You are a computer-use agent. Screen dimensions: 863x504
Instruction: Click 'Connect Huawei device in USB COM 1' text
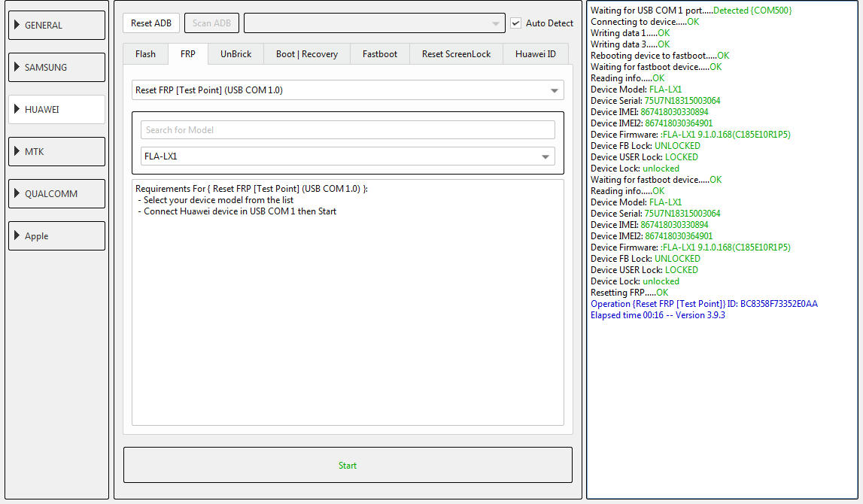pos(220,211)
